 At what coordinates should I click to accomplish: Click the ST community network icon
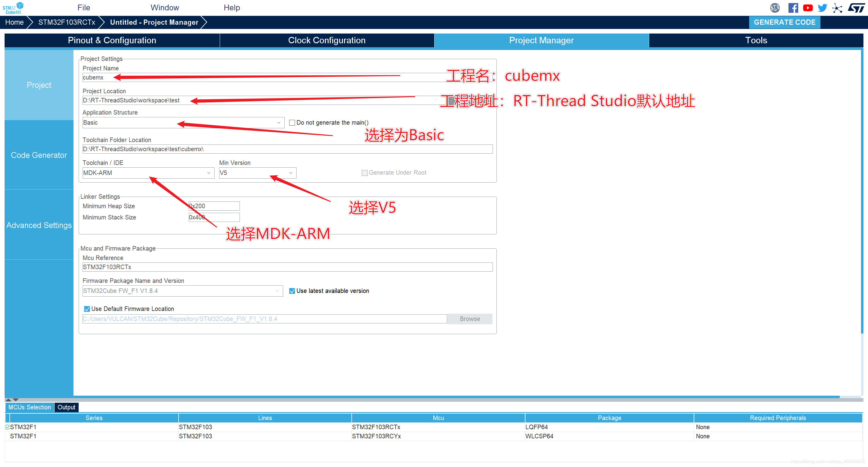tap(837, 8)
